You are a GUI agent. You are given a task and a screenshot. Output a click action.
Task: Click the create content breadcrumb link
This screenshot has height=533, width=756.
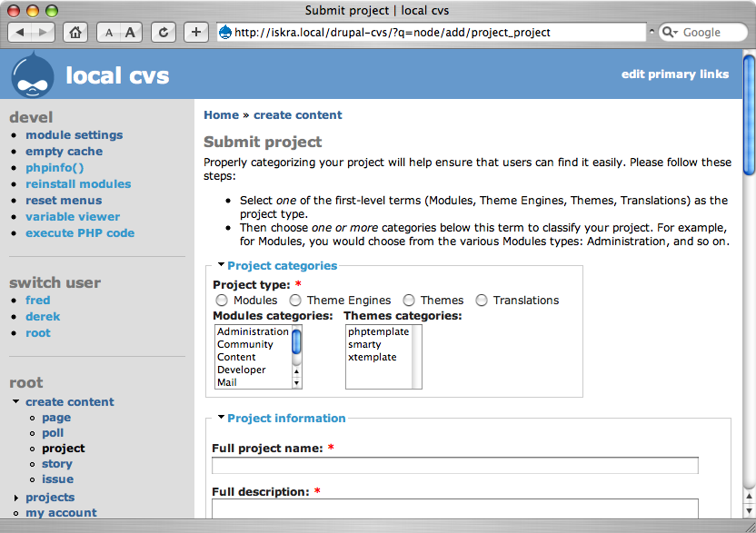[298, 115]
